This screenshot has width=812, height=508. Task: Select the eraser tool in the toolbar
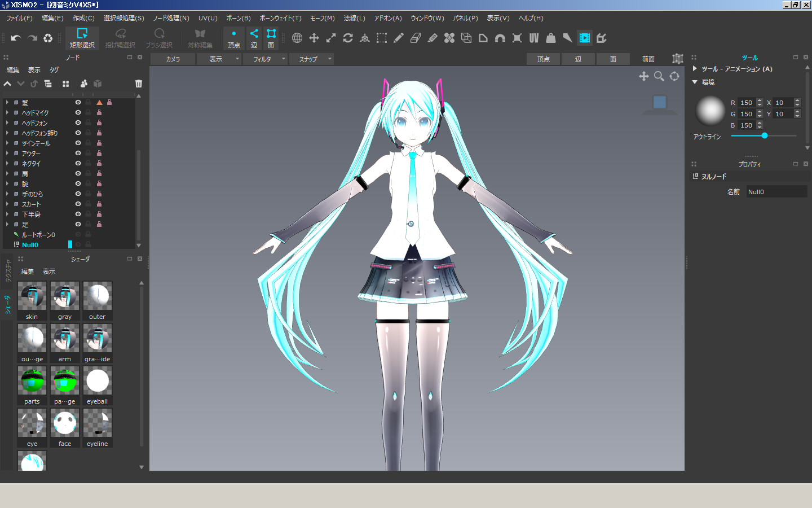416,38
